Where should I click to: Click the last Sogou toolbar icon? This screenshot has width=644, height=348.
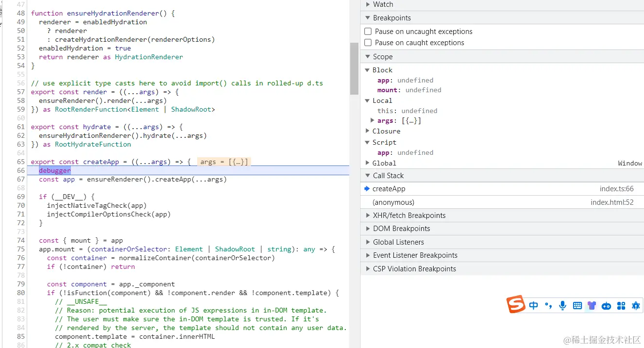coord(635,305)
